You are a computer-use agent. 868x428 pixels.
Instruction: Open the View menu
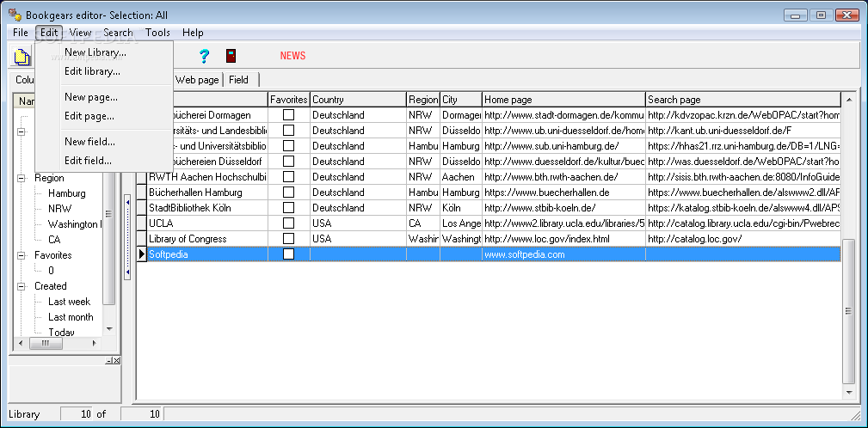pos(80,33)
